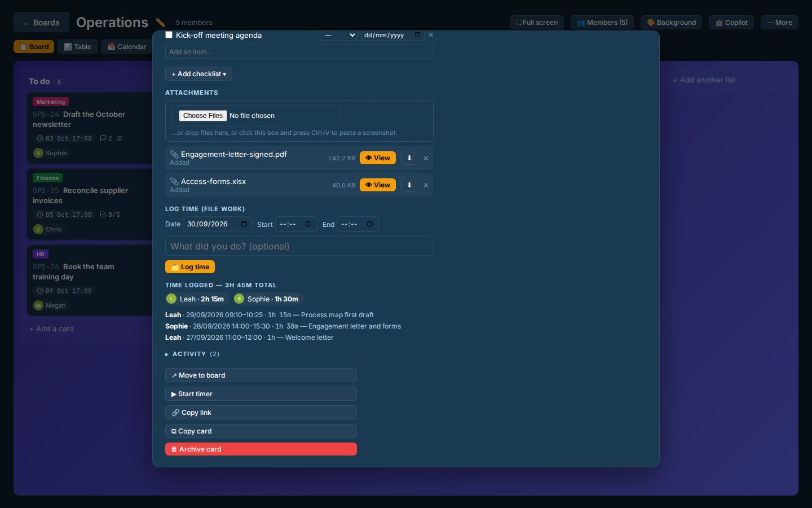Click the Copy card button
The width and height of the screenshot is (812, 508).
261,431
